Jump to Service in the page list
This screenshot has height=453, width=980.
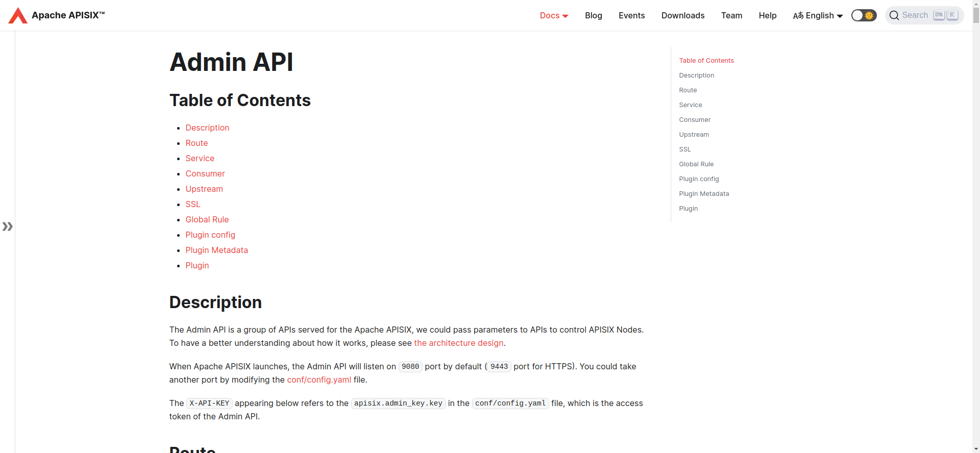(200, 158)
